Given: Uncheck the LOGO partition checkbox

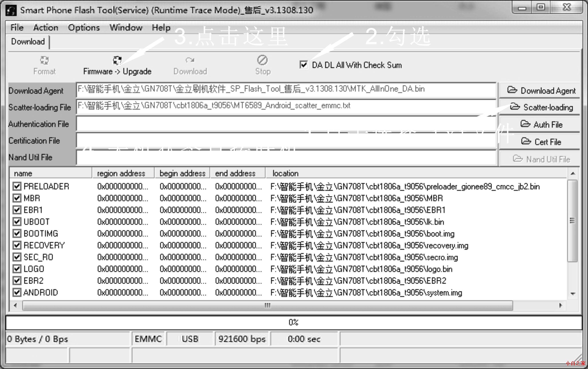Looking at the screenshot, I should click(x=17, y=269).
